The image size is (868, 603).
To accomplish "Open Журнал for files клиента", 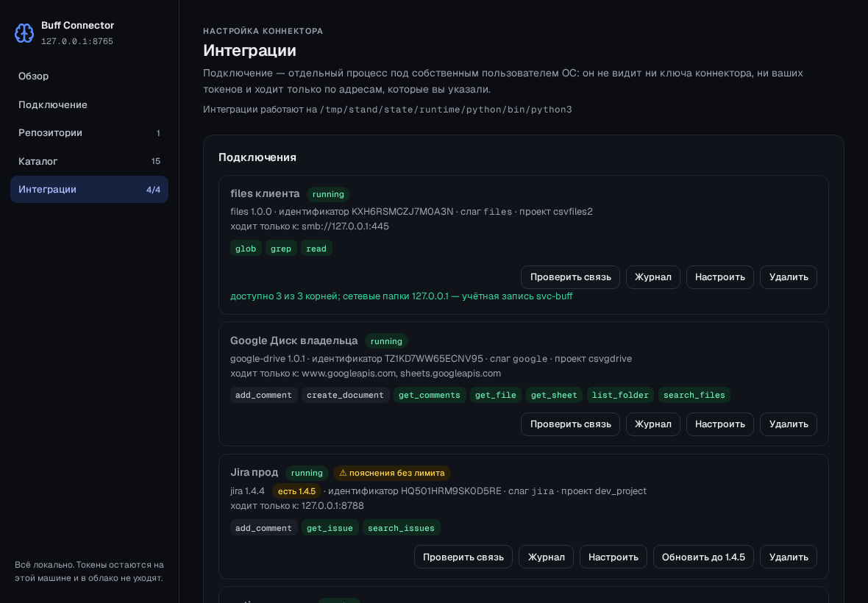I will (653, 277).
